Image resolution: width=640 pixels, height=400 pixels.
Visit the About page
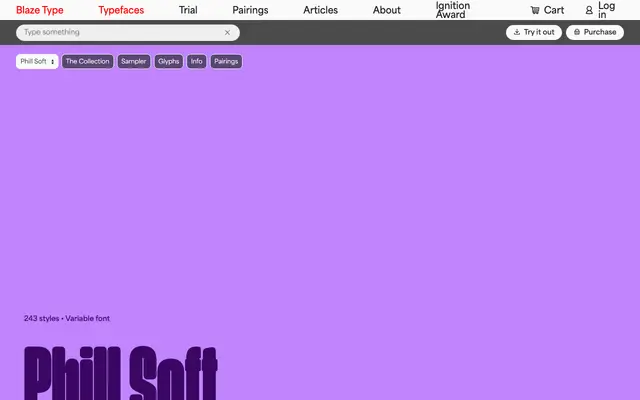(x=387, y=10)
